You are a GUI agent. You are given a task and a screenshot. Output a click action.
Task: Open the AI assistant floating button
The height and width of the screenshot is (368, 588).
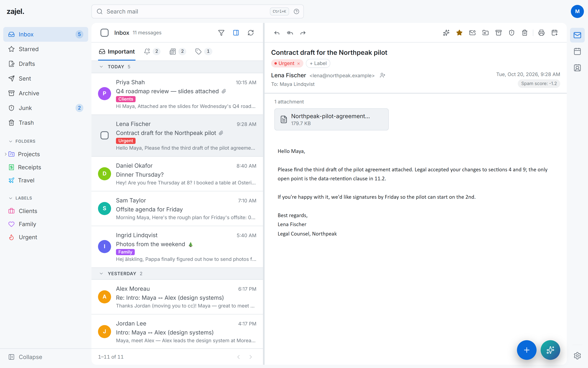pos(550,350)
